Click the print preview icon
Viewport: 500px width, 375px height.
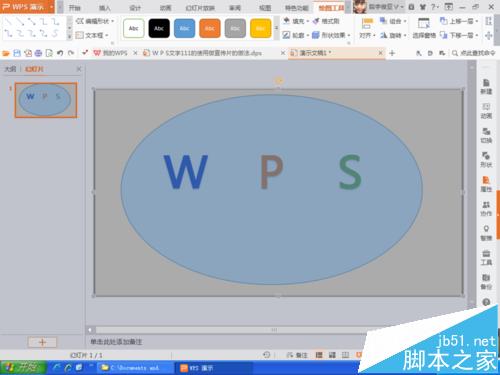[x=49, y=53]
